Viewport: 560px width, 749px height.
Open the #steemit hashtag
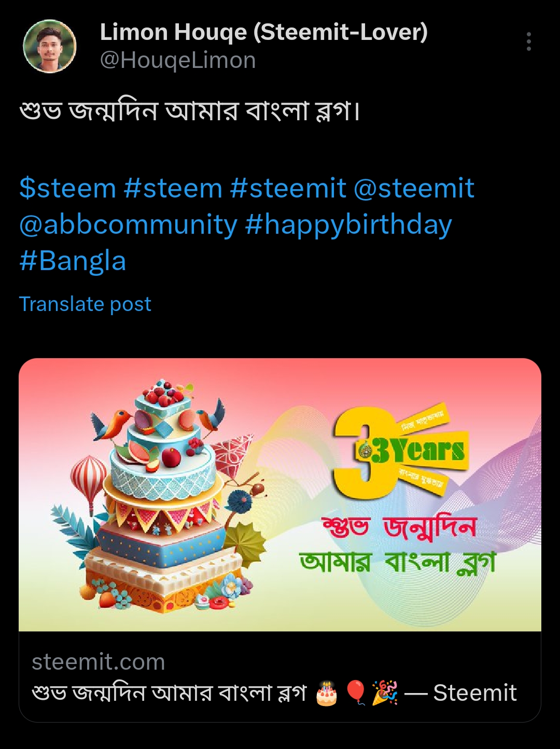pos(288,188)
